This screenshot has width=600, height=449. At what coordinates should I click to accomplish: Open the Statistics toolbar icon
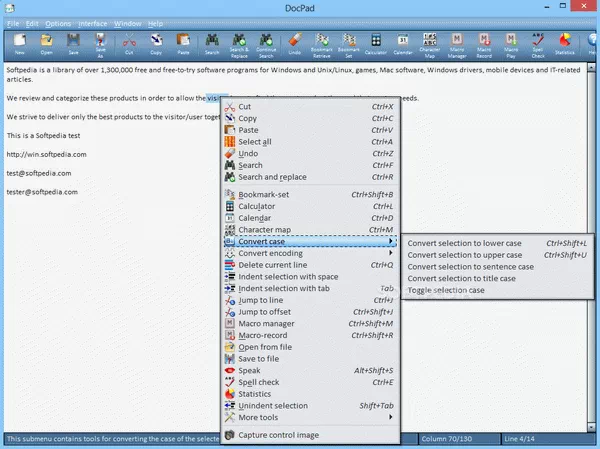pyautogui.click(x=566, y=45)
